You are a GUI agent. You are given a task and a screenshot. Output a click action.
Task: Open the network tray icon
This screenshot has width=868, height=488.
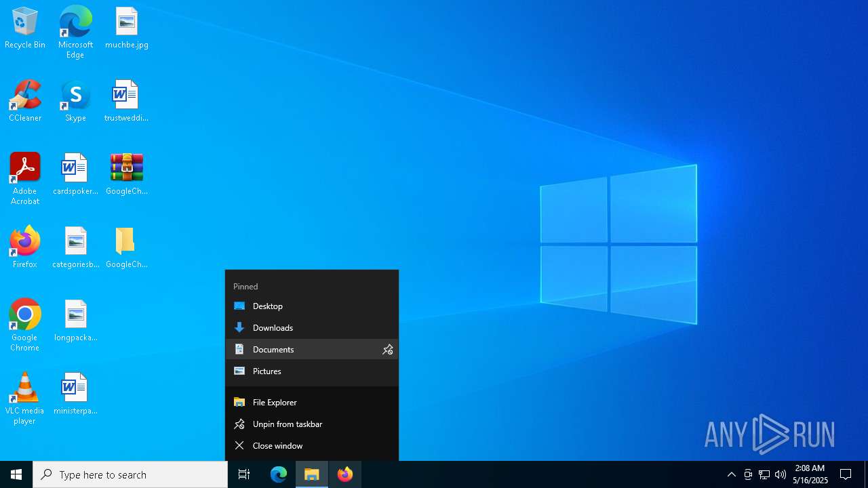[x=764, y=474]
